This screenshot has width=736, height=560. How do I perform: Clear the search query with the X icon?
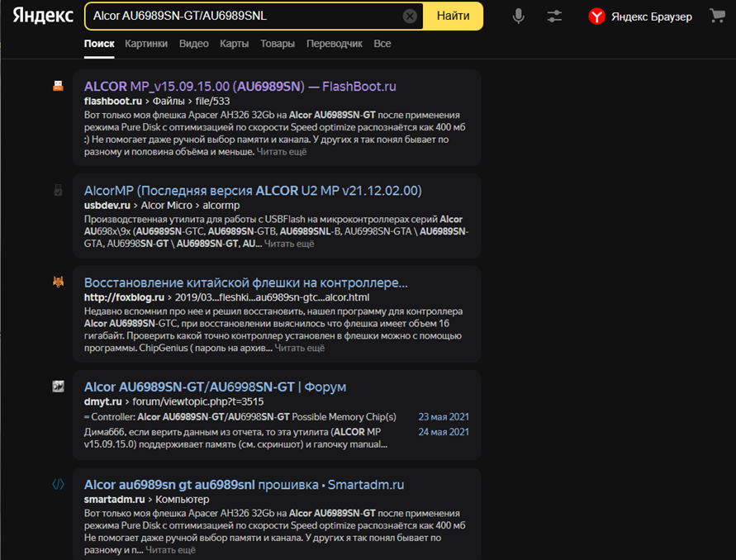tap(410, 16)
